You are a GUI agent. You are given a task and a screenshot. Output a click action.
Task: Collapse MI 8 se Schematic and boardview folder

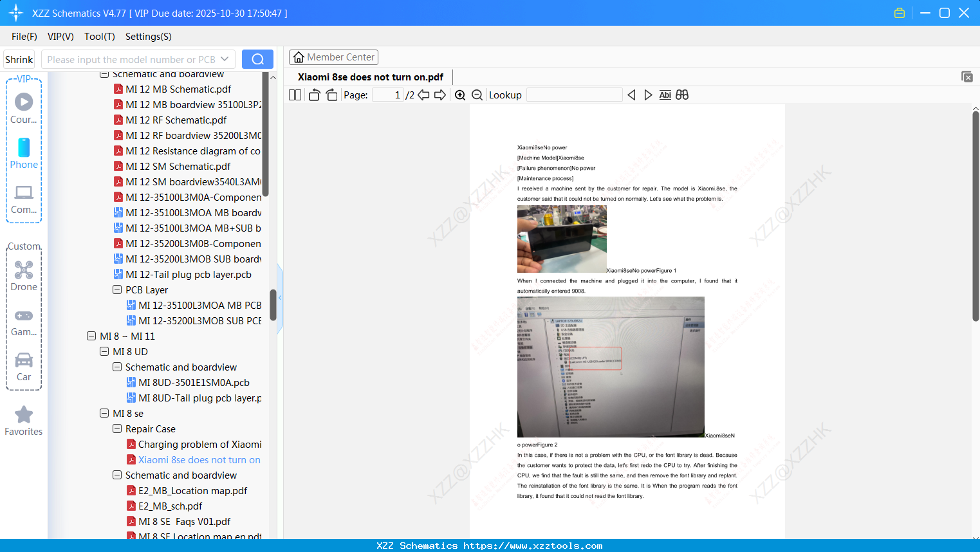point(117,475)
